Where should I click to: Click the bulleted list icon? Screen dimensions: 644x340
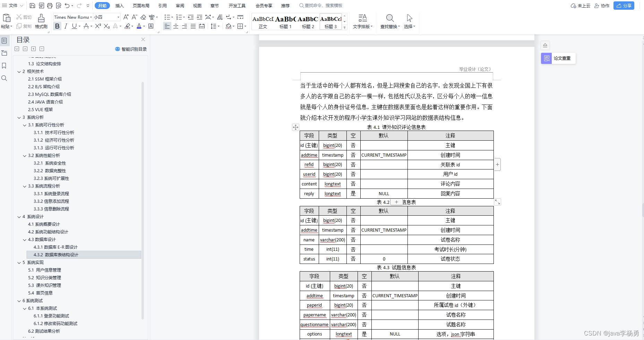(167, 17)
